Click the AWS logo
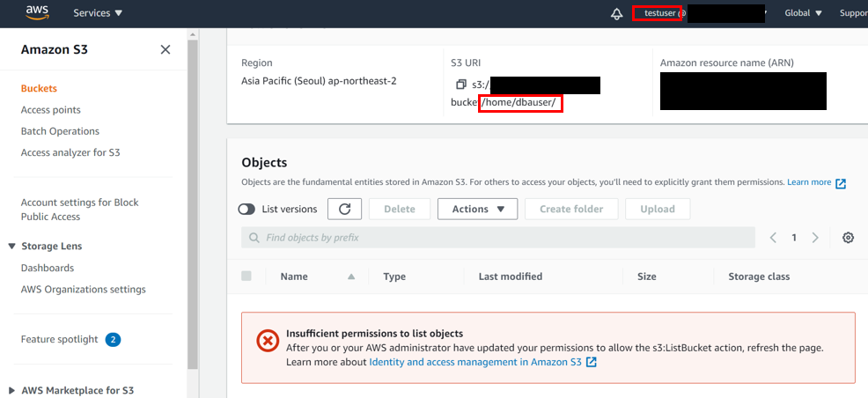Viewport: 868px width, 398px height. pyautogui.click(x=37, y=12)
